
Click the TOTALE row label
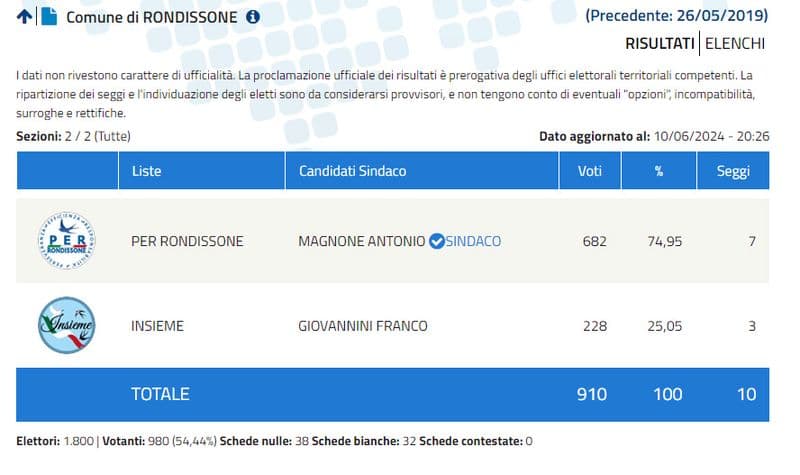click(160, 394)
